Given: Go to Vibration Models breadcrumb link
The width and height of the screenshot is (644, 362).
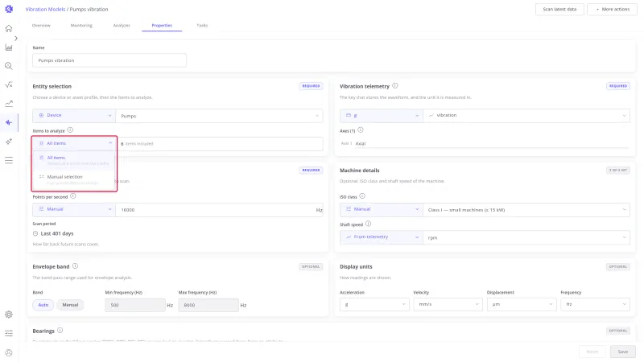Looking at the screenshot, I should coord(45,9).
